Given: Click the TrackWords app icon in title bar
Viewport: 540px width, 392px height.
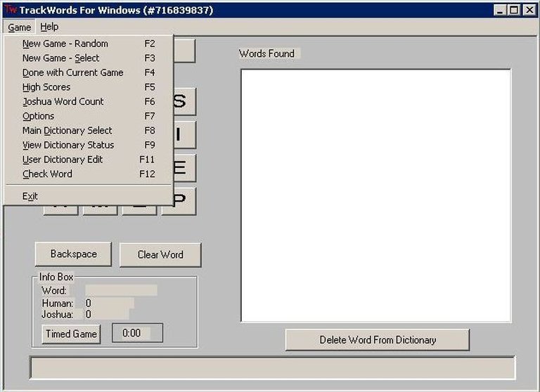Looking at the screenshot, I should tap(11, 10).
